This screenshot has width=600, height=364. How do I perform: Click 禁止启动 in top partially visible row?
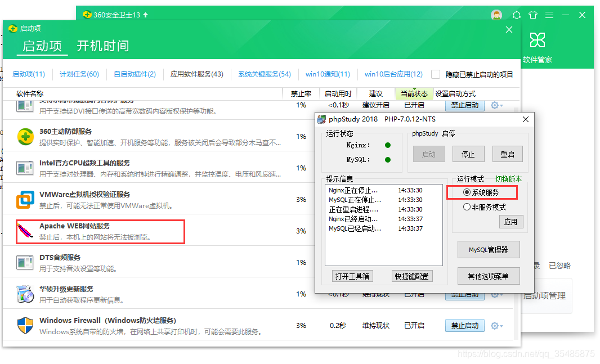pos(464,105)
